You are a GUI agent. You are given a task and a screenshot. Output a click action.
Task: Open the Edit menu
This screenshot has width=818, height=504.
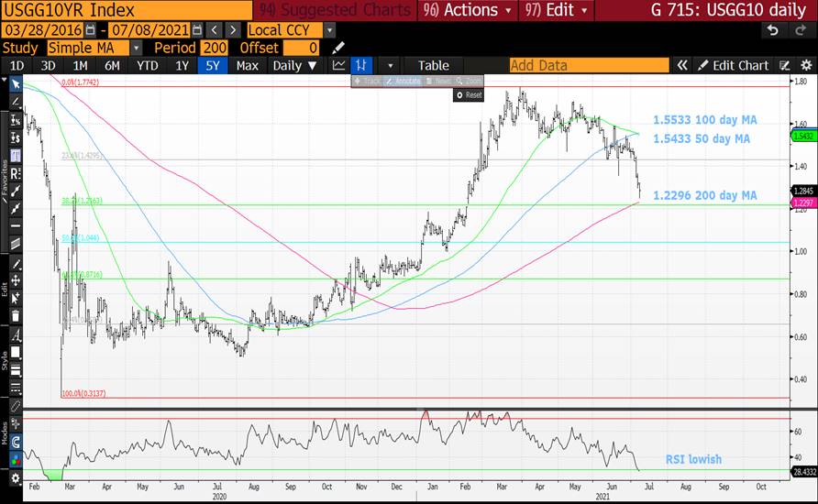coord(556,10)
